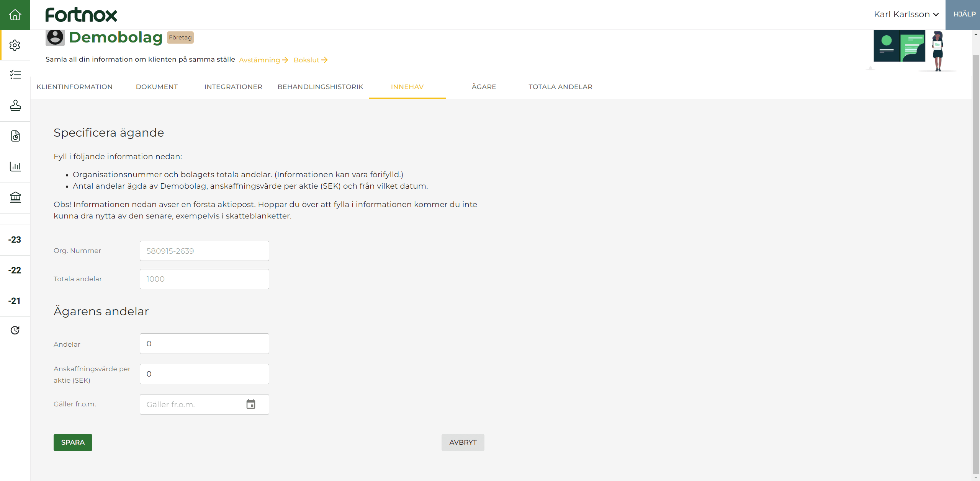Switch to the Totala andelar tab
Image resolution: width=980 pixels, height=481 pixels.
pos(560,87)
